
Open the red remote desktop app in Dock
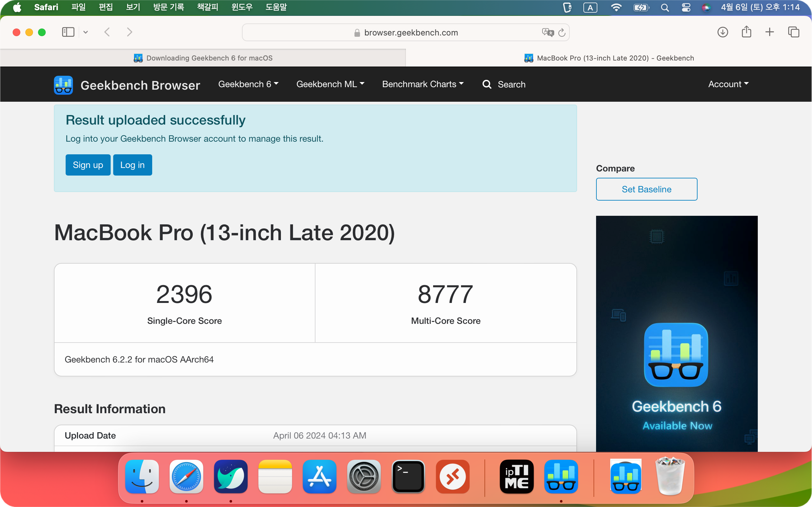point(453,477)
